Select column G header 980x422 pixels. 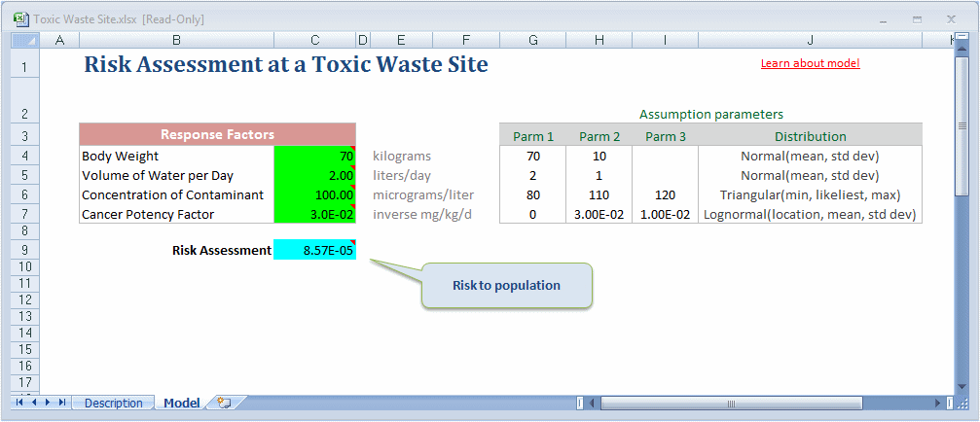click(533, 41)
